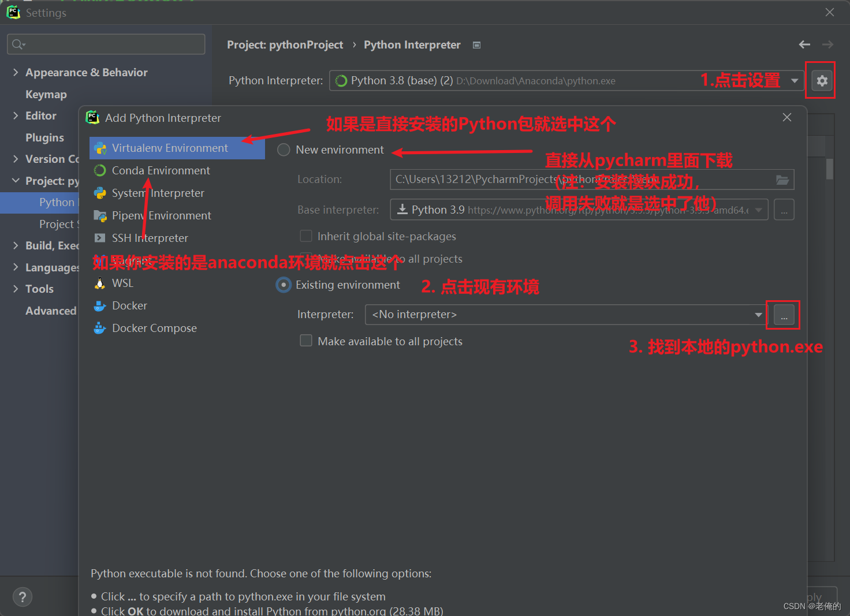Open the Python Interpreter combo box

click(x=566, y=81)
